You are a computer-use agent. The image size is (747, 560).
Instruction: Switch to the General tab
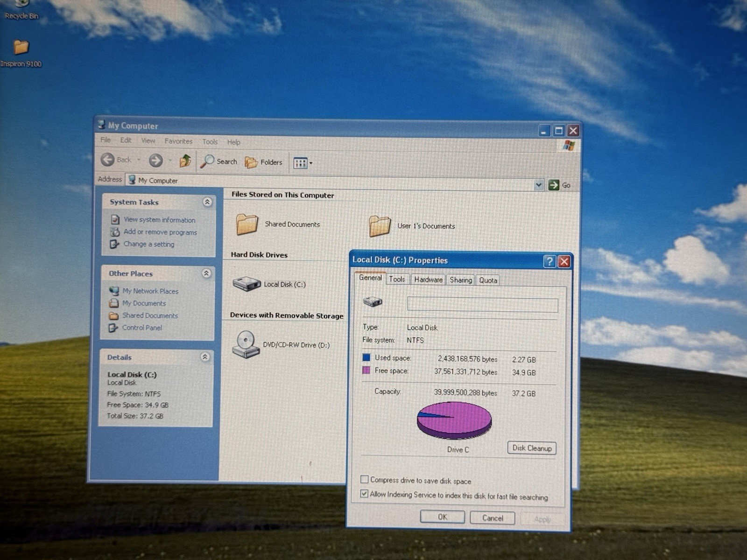point(370,278)
